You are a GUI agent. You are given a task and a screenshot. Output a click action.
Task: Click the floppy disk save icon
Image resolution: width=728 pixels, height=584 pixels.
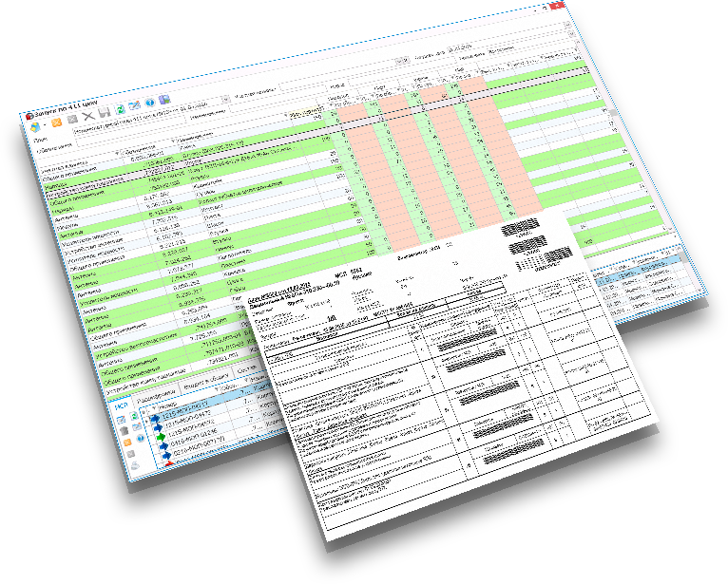click(x=104, y=112)
